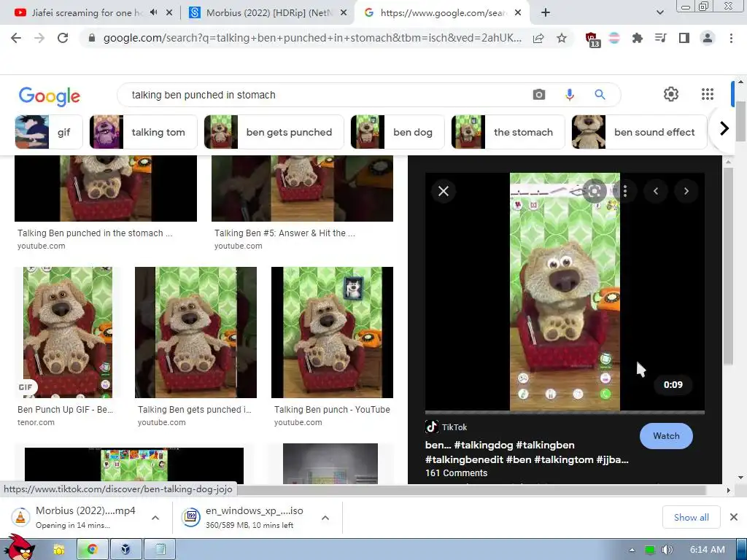Filter images by the gif chip
Viewport: 747px width, 560px height.
click(x=49, y=132)
